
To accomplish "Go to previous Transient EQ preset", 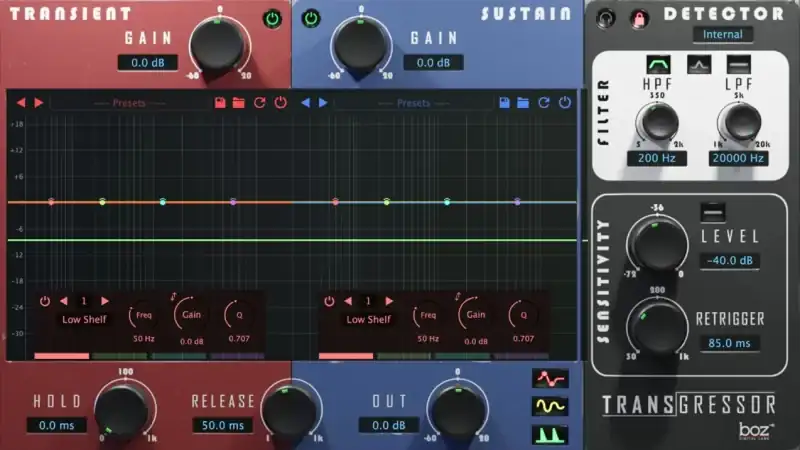I will click(21, 103).
